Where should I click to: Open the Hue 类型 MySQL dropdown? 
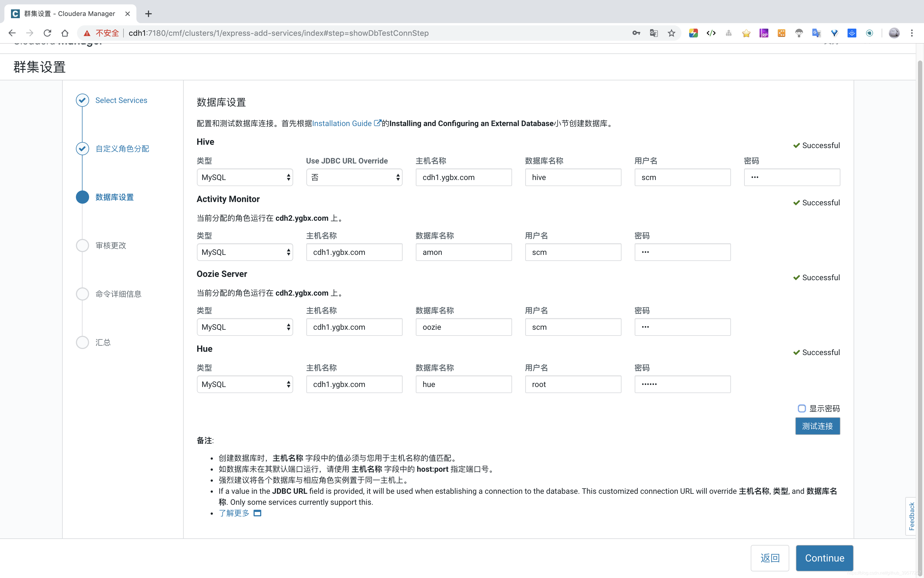pyautogui.click(x=245, y=384)
